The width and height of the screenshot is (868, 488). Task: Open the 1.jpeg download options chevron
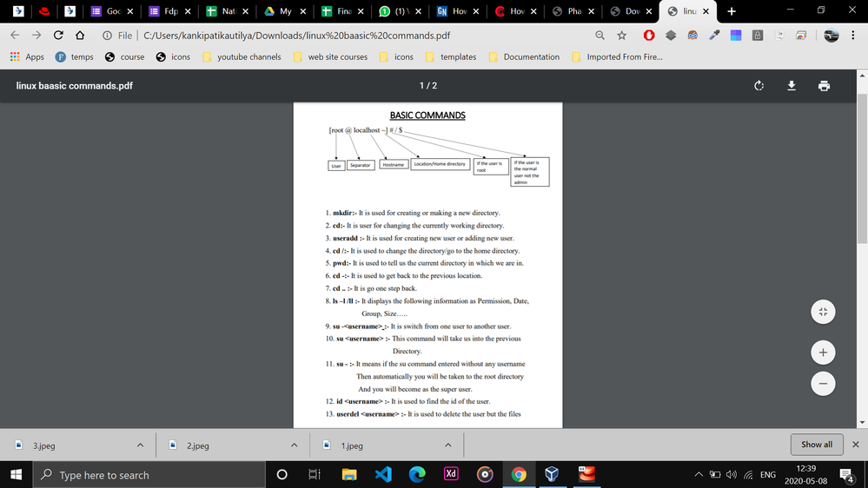click(x=448, y=445)
